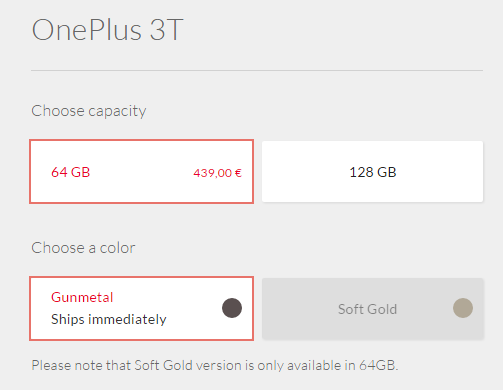503x390 pixels.
Task: Click the red "Gunmetal" label text
Action: click(x=82, y=297)
